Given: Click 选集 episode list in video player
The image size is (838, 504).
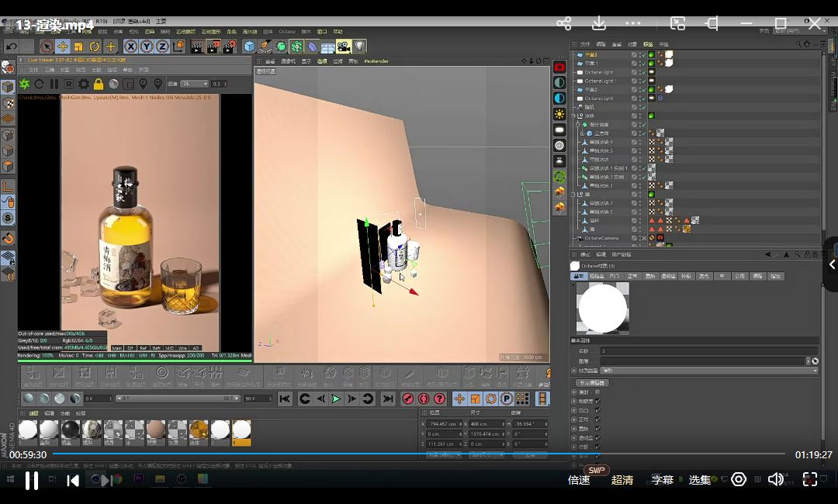Looking at the screenshot, I should (x=700, y=480).
